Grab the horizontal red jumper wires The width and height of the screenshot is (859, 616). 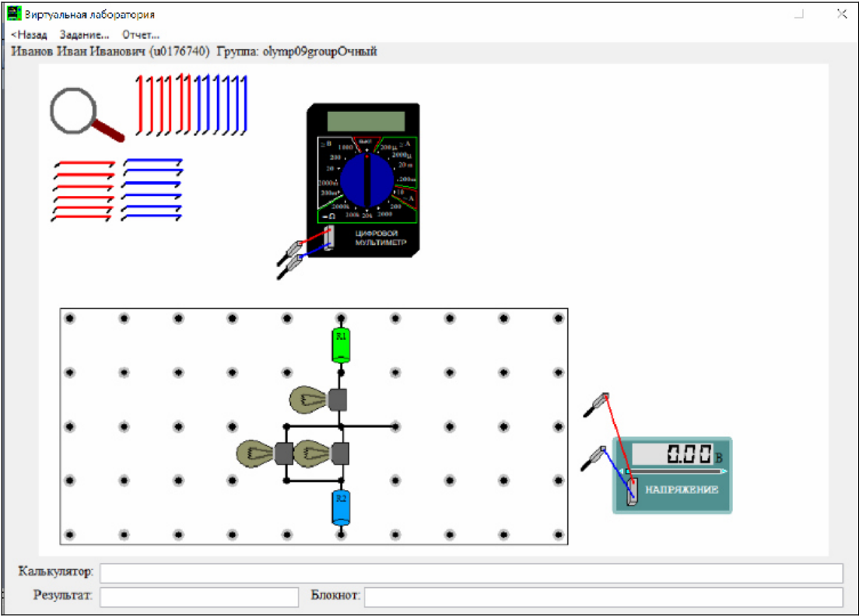[x=83, y=191]
